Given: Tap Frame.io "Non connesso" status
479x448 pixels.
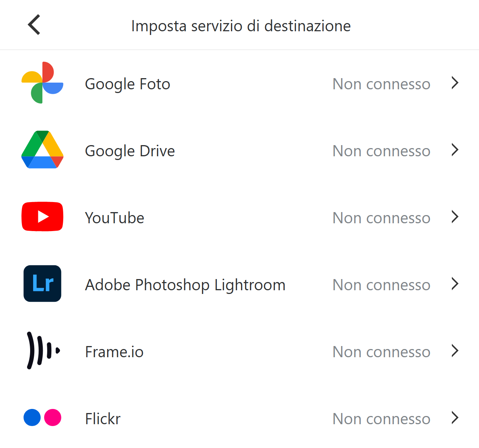Looking at the screenshot, I should [x=381, y=352].
